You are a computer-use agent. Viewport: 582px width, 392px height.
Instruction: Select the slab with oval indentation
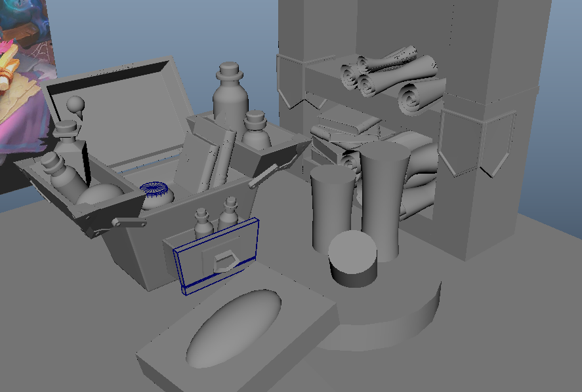[238, 328]
